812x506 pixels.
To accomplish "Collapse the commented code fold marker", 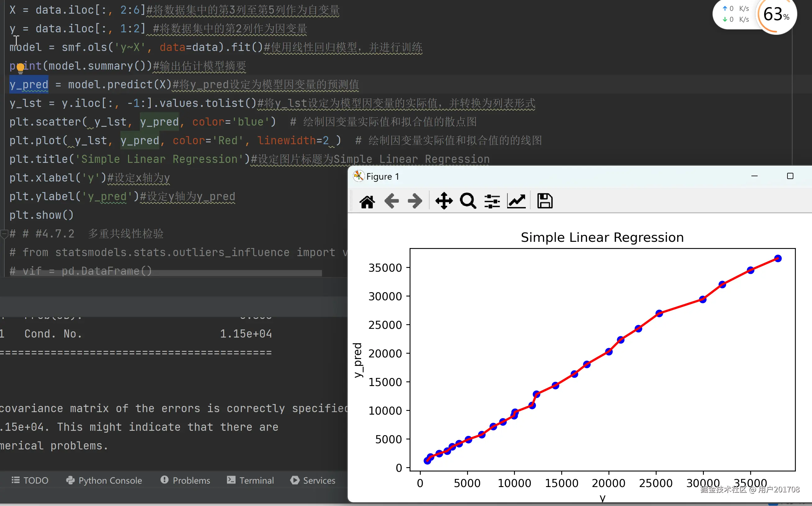I will tap(4, 234).
